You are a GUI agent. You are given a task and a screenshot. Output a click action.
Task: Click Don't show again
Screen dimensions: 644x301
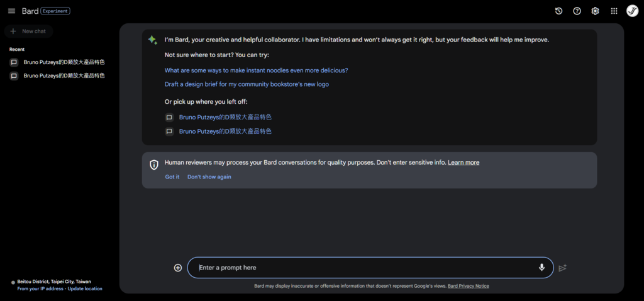(x=209, y=177)
